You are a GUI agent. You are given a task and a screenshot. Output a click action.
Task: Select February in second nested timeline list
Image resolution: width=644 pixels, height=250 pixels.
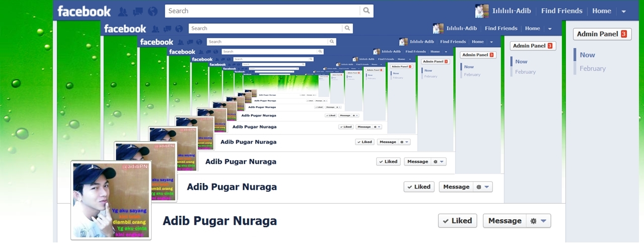525,72
